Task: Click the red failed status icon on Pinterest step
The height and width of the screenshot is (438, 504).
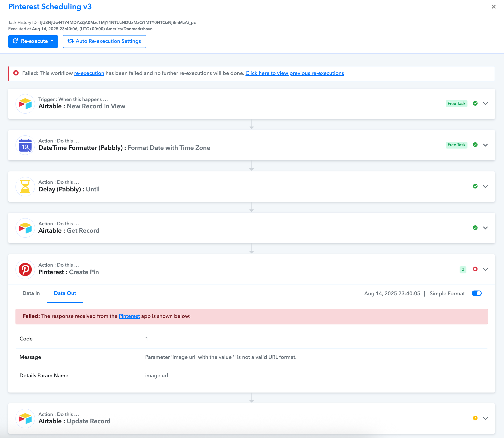Action: pyautogui.click(x=475, y=269)
